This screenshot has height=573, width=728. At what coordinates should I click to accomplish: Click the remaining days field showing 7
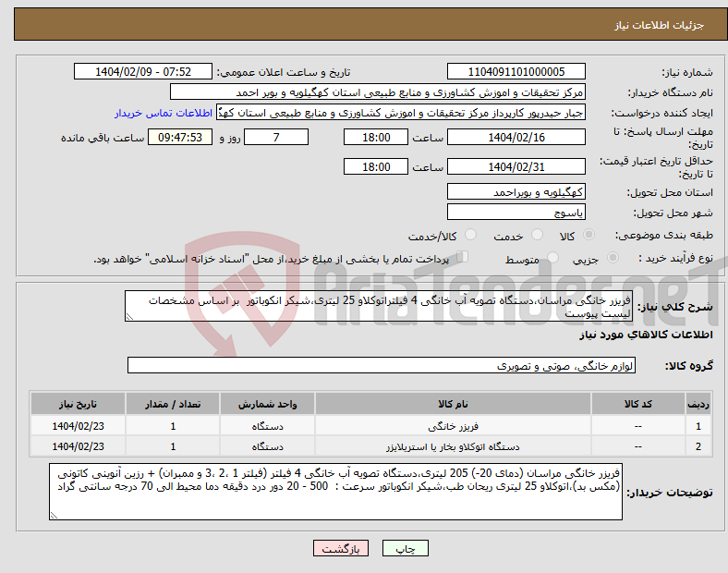[x=276, y=137]
